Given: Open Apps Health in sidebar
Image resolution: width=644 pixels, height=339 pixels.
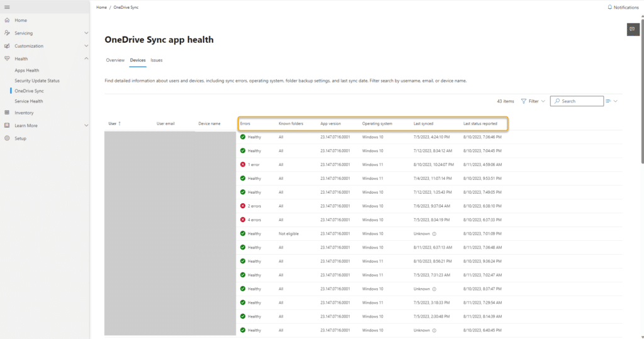Looking at the screenshot, I should point(26,70).
